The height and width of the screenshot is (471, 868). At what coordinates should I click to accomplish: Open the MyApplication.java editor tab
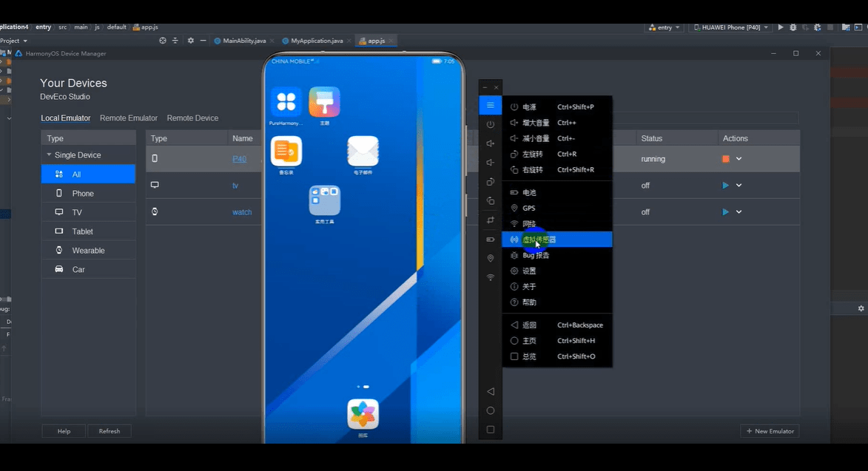click(317, 41)
